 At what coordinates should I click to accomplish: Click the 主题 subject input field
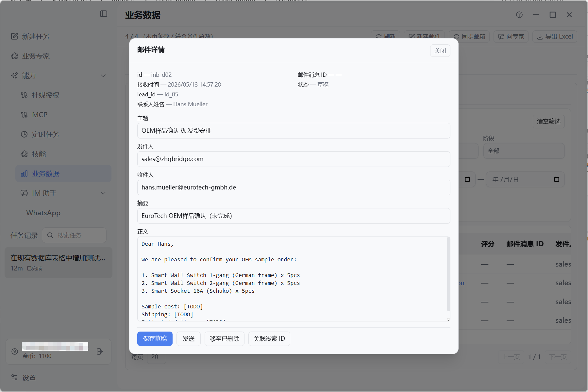pos(294,131)
